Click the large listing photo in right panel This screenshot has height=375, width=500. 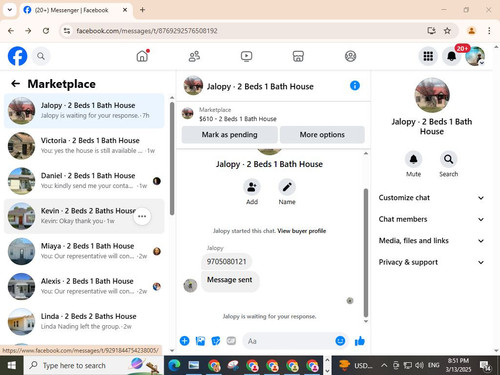tap(432, 95)
